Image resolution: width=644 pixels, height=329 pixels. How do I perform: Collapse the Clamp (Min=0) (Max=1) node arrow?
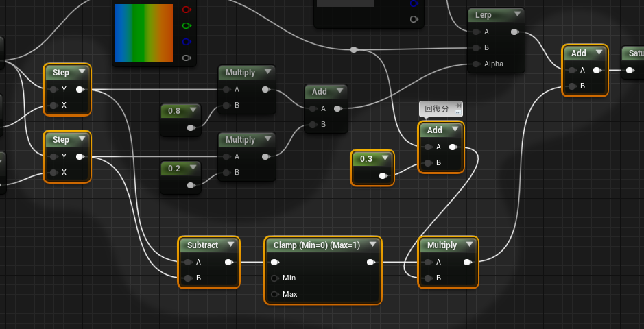tap(373, 245)
